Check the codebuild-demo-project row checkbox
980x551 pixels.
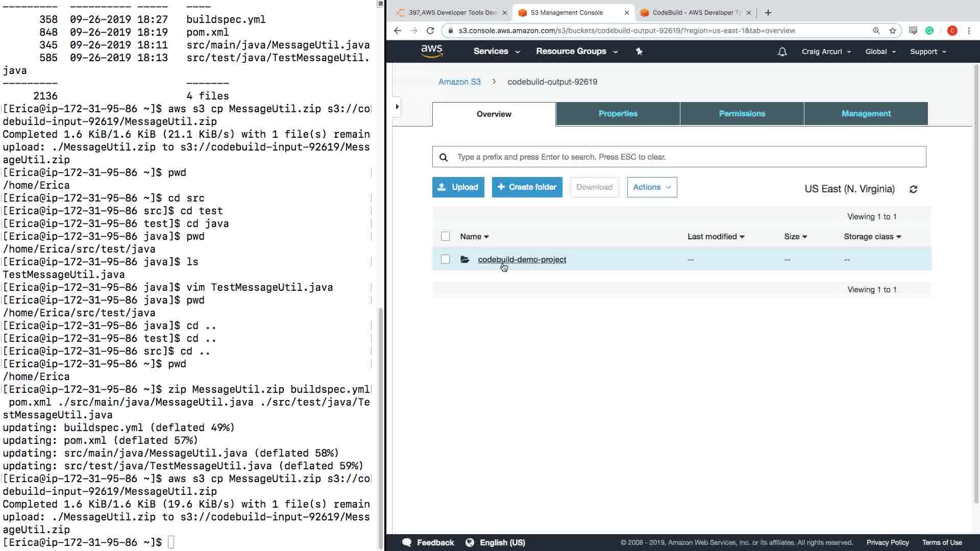point(445,260)
